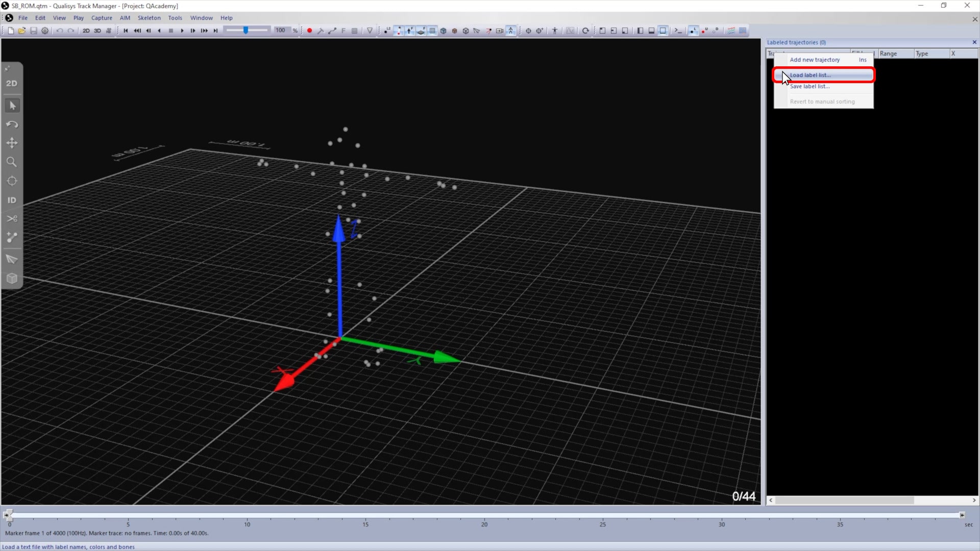The width and height of the screenshot is (980, 551).
Task: Select the cut trajectory scissors tool
Action: click(x=12, y=219)
